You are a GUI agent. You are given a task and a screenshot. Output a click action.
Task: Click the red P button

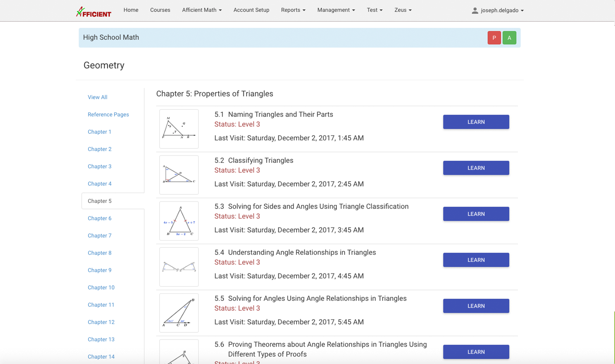494,38
